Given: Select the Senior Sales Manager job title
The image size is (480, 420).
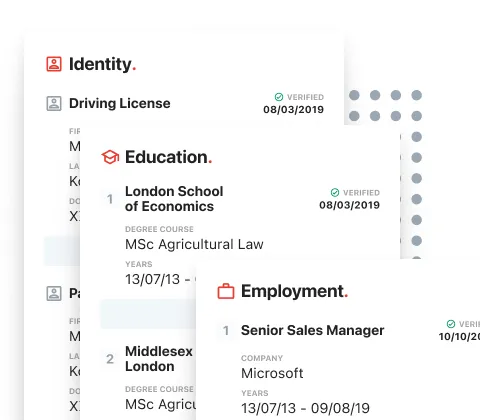Looking at the screenshot, I should pos(312,330).
